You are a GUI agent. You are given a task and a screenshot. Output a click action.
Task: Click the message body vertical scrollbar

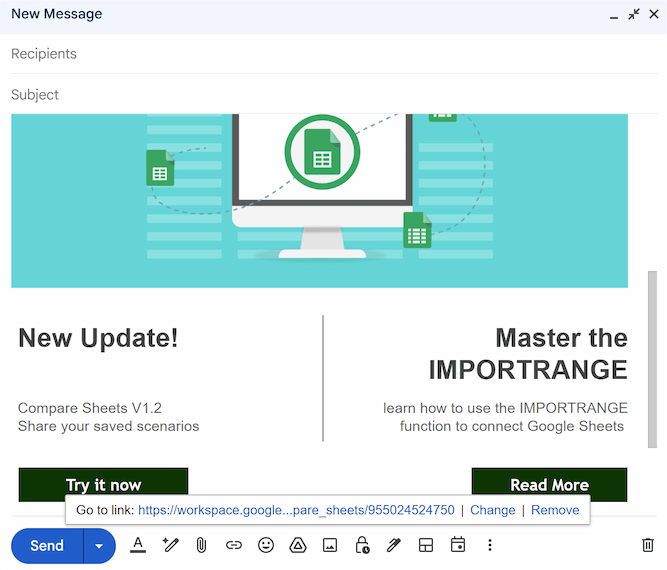(x=652, y=360)
